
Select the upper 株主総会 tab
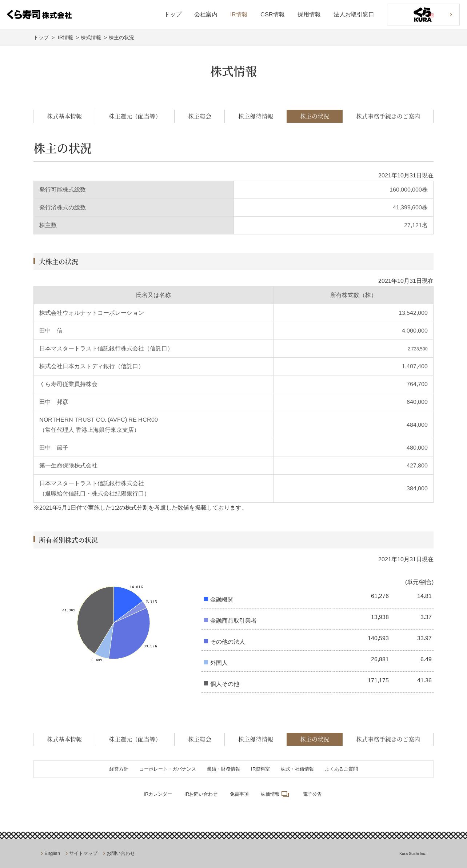coord(200,116)
